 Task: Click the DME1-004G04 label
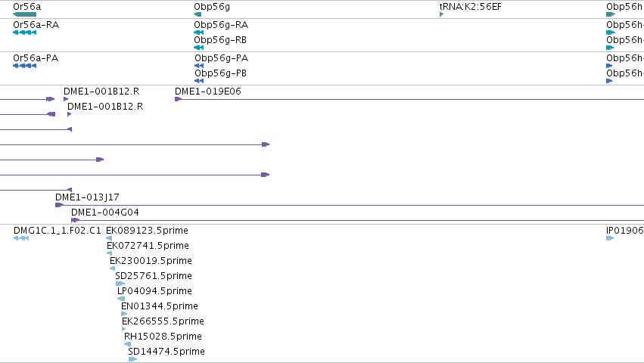point(105,213)
